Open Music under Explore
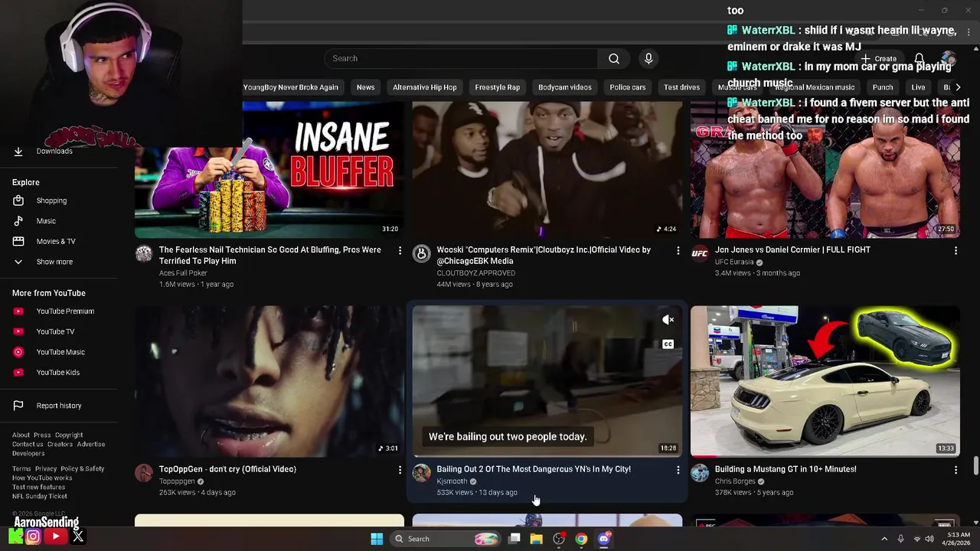980x551 pixels. coord(46,221)
